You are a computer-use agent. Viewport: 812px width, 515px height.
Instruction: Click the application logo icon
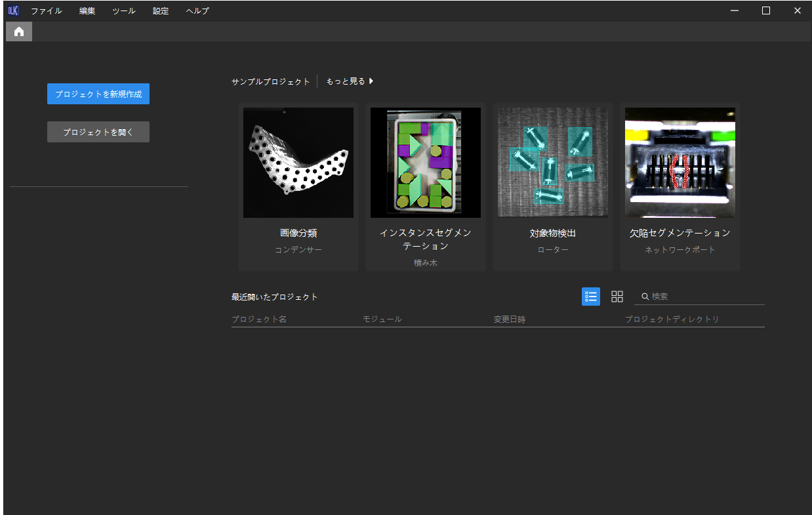tap(14, 10)
